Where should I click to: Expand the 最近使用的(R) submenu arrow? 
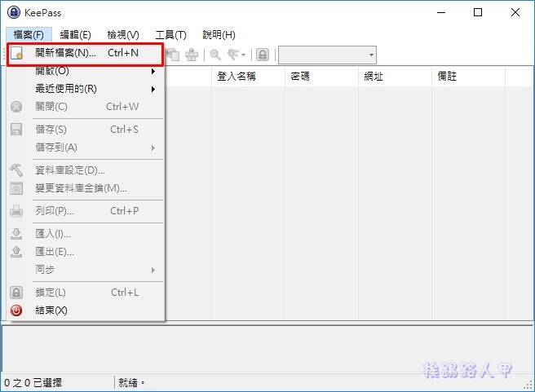[153, 89]
